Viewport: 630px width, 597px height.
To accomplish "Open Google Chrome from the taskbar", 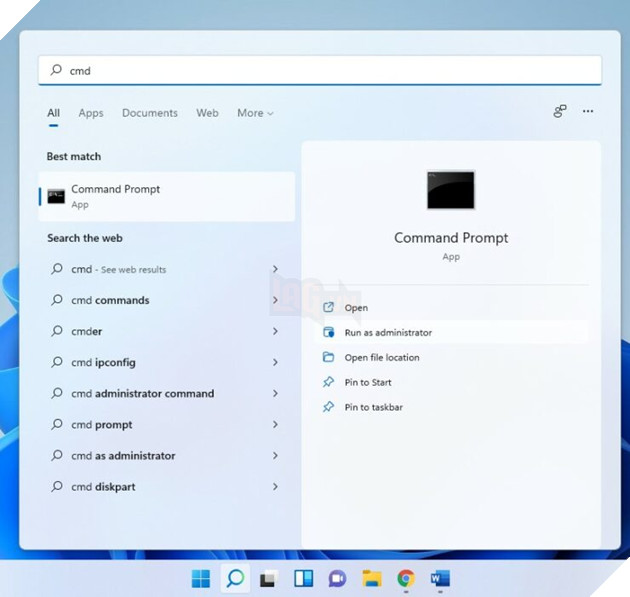I will pos(406,579).
